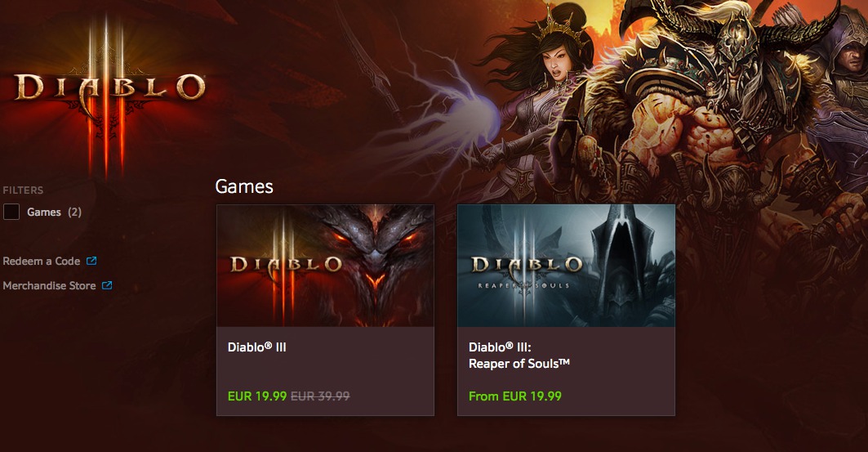This screenshot has height=452, width=868.
Task: Click the FILTERS sidebar heading
Action: [23, 190]
